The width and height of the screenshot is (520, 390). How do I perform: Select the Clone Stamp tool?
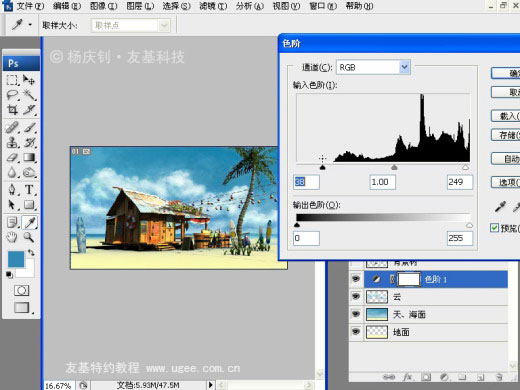[x=12, y=142]
